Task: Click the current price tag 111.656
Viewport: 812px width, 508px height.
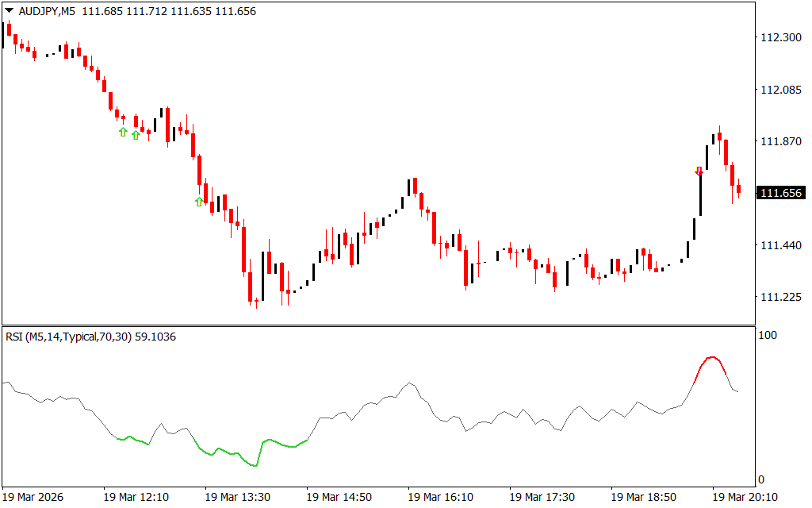Action: tap(781, 193)
